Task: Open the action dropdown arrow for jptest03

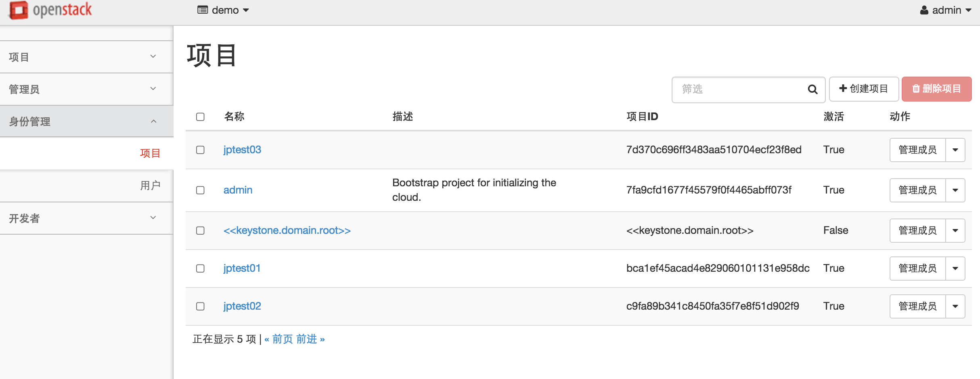Action: (955, 150)
